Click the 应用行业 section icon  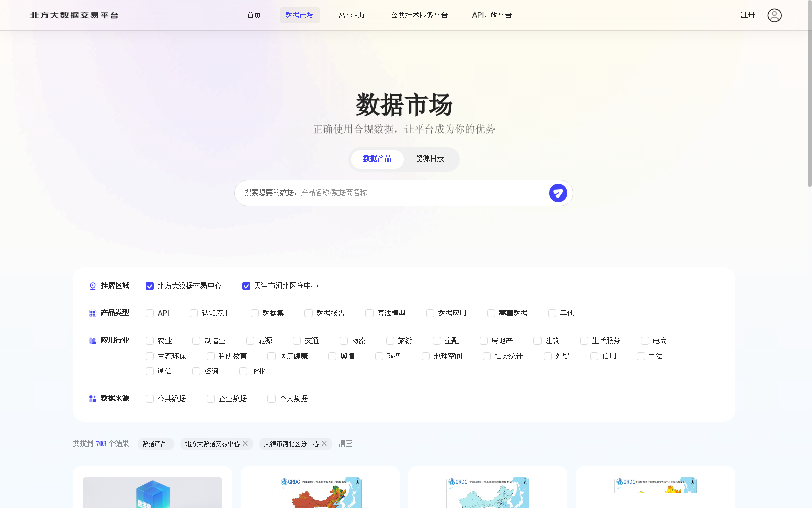tap(92, 340)
